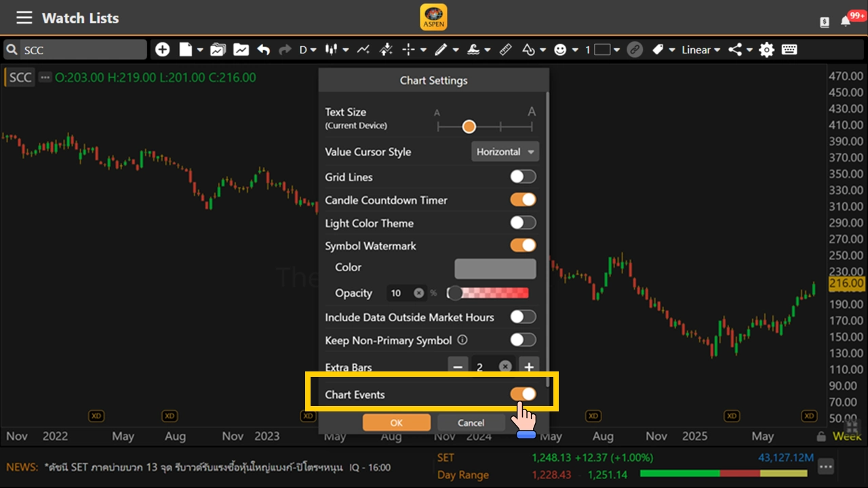This screenshot has height=488, width=868.
Task: Open the hamburger menu next to Watch Lists
Action: [24, 18]
